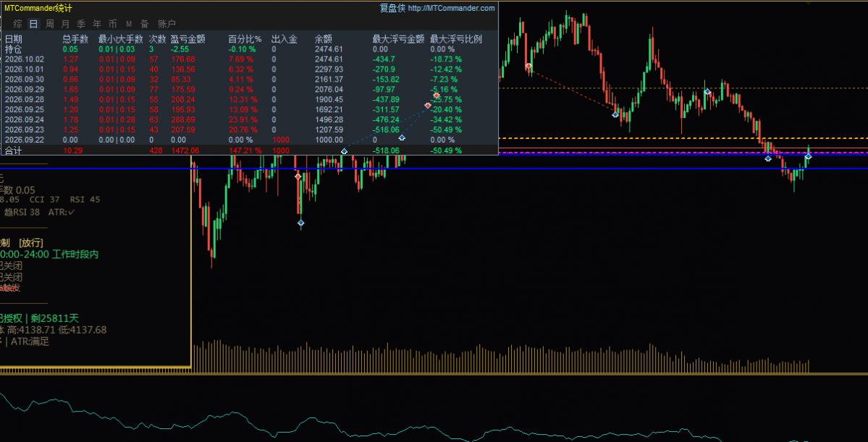This screenshot has width=868, height=442.
Task: Open the http://MTCommander.com link
Action: click(x=450, y=8)
